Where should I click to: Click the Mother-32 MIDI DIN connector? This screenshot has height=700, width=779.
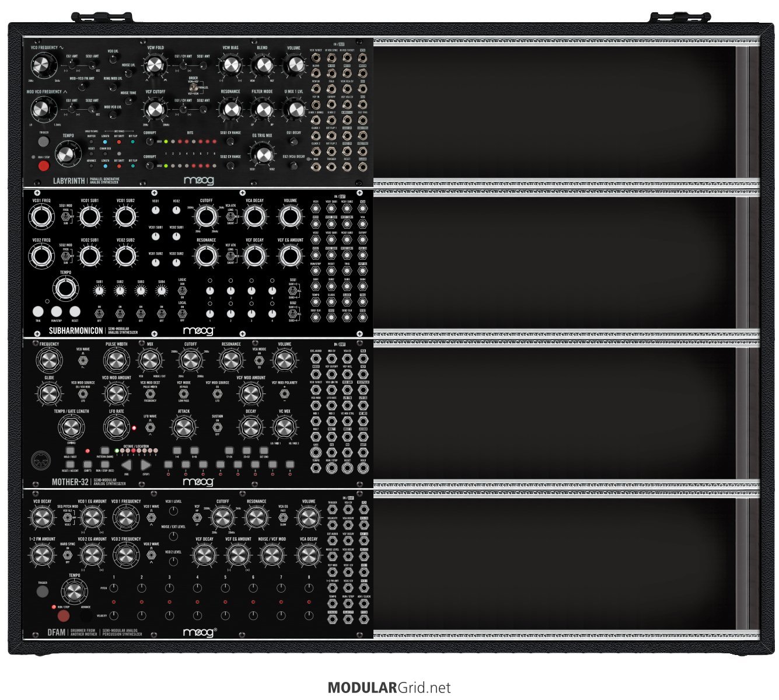pyautogui.click(x=41, y=460)
